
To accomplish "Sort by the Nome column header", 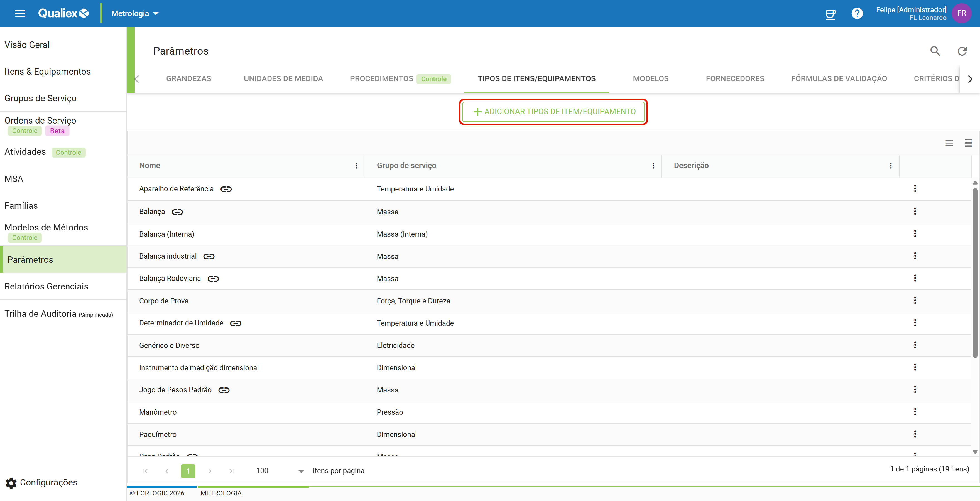I will [150, 166].
